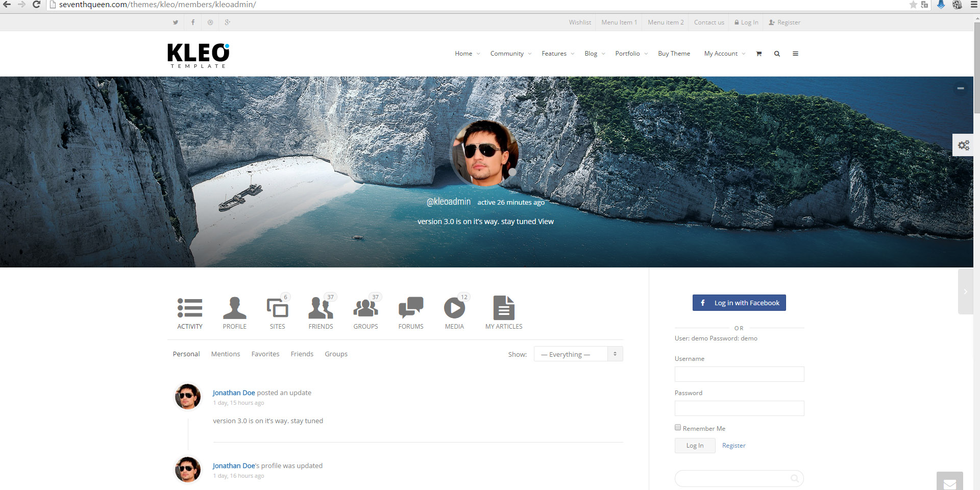
Task: Click the Username input field
Action: [739, 374]
